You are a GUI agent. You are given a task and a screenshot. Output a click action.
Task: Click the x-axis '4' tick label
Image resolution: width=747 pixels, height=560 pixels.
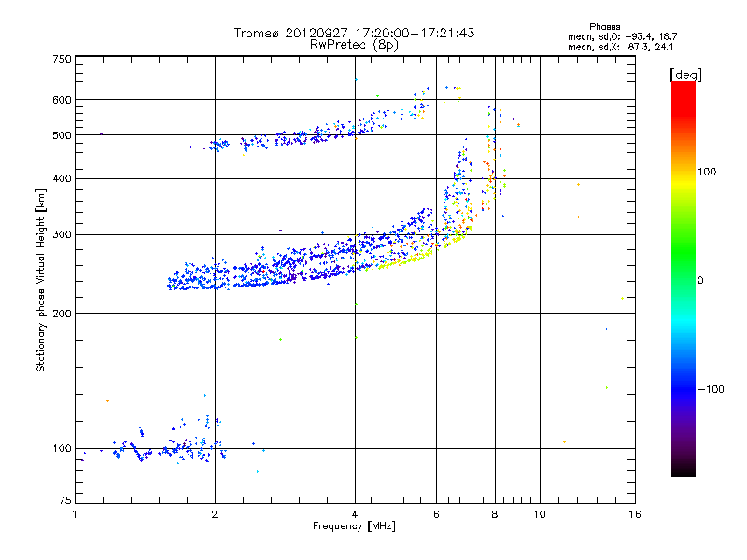[x=355, y=514]
